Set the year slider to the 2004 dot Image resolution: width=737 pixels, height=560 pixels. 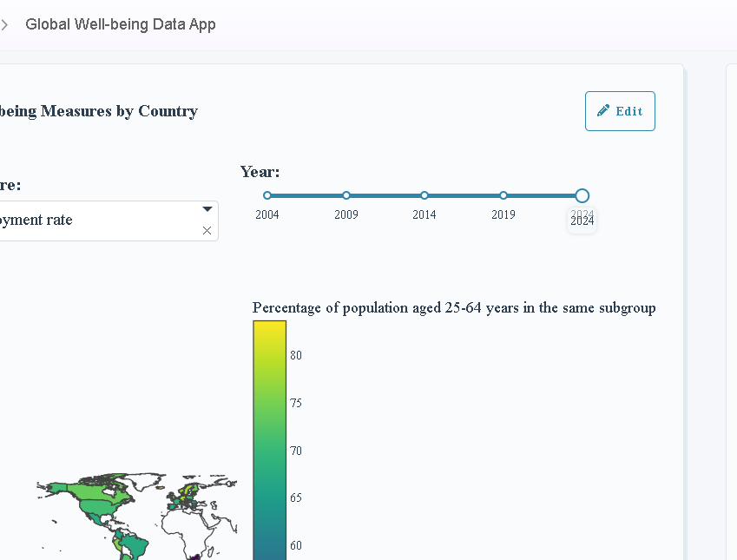point(267,195)
